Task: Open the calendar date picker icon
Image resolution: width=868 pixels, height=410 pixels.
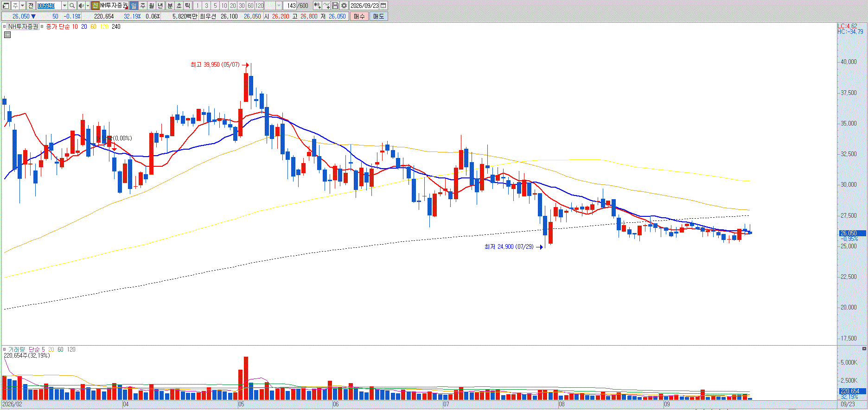Action: click(x=383, y=6)
